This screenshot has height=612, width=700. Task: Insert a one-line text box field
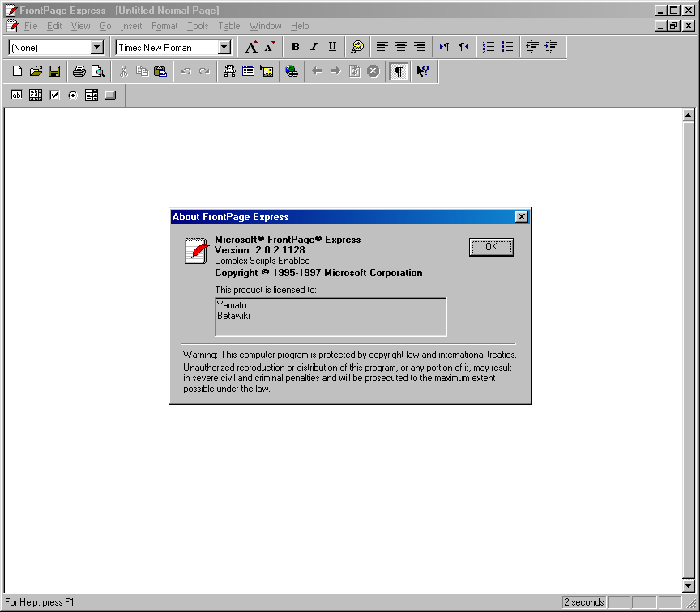[x=17, y=95]
